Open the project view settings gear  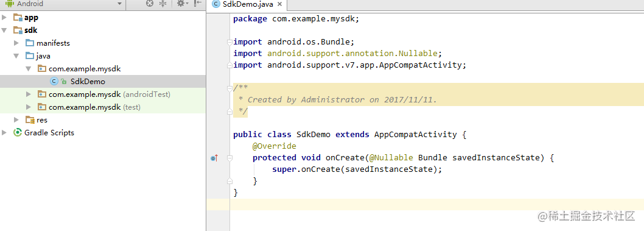point(182,4)
